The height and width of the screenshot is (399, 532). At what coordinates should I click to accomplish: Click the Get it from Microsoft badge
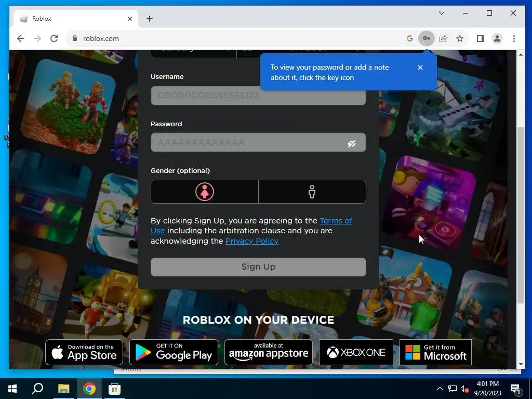(436, 352)
